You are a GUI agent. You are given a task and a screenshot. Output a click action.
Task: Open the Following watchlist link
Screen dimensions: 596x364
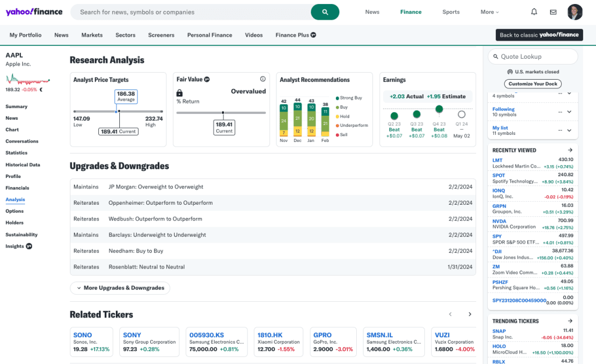point(503,109)
